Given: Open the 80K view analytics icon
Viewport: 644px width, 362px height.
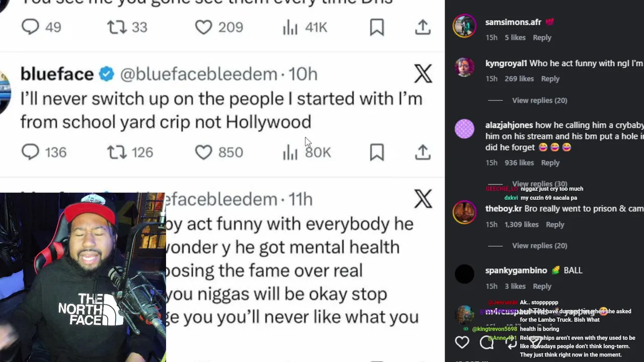Looking at the screenshot, I should [x=290, y=152].
